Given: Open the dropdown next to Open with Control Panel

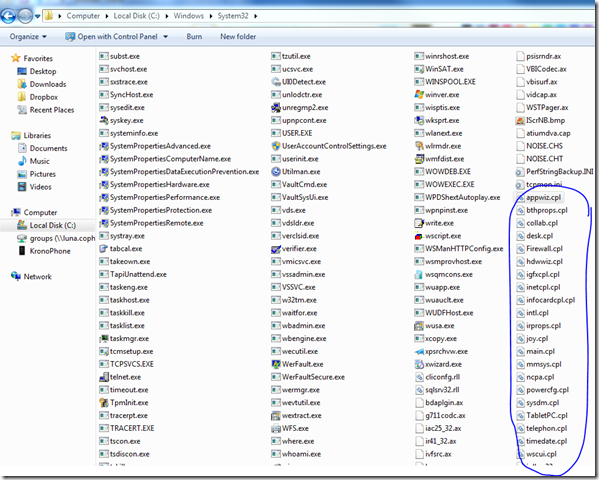Looking at the screenshot, I should 165,37.
